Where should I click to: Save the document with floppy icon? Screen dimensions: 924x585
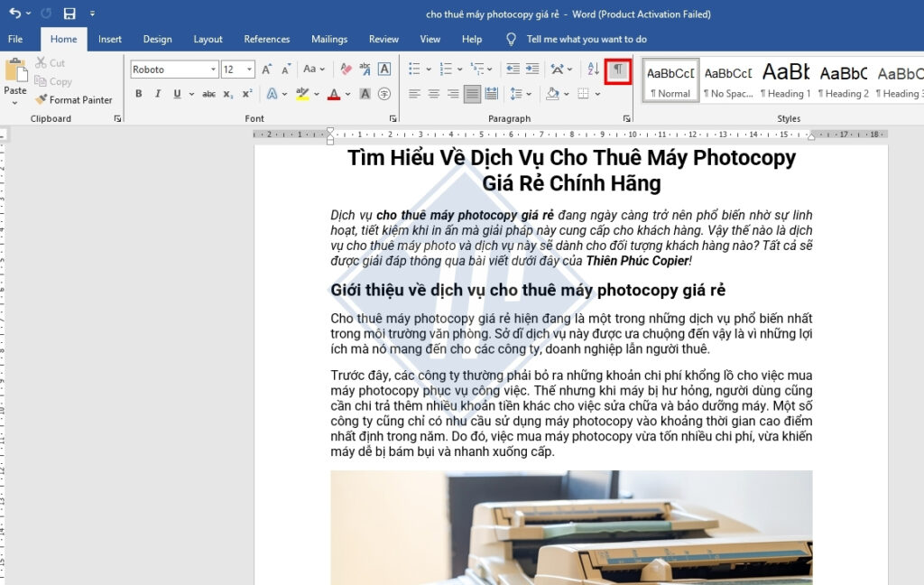click(x=69, y=13)
